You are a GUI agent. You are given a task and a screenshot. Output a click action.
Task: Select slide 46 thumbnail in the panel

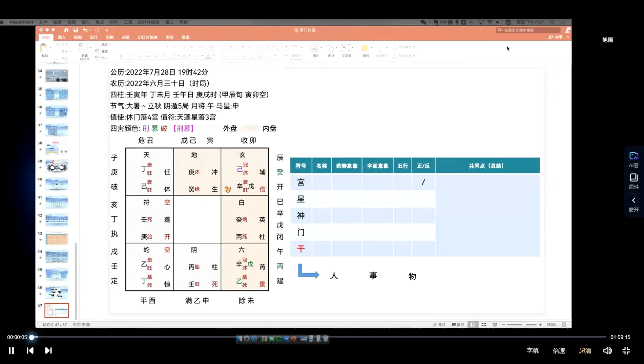57,292
